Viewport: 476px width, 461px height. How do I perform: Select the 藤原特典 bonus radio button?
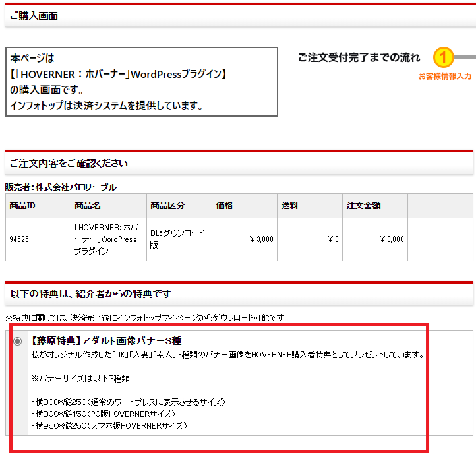(18, 342)
